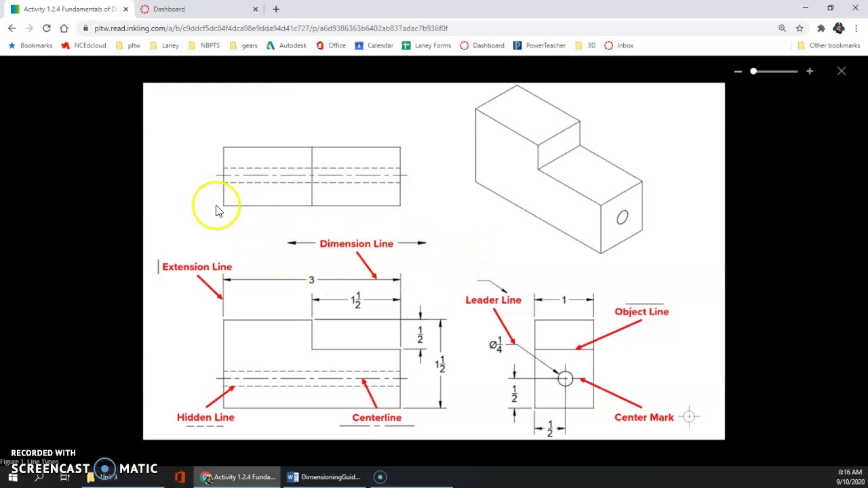
Task: Close the Activity 1.2.4 Fundamentals tab
Action: [x=125, y=9]
